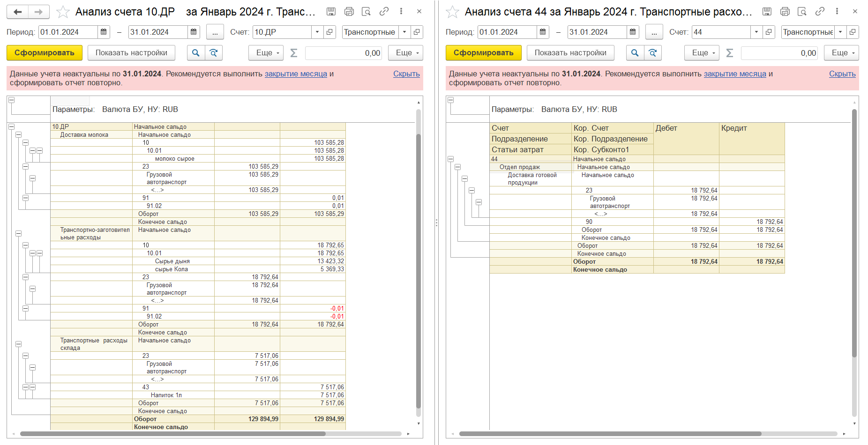Open the three-dot menu of the account 44 report

[837, 12]
